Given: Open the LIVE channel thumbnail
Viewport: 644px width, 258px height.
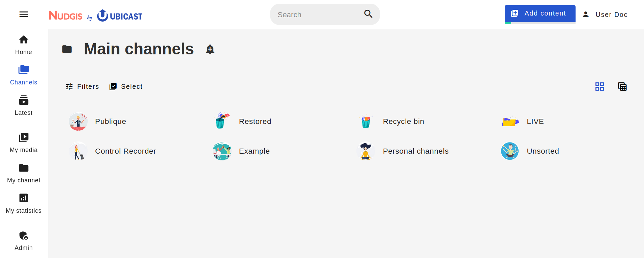Looking at the screenshot, I should tap(510, 121).
